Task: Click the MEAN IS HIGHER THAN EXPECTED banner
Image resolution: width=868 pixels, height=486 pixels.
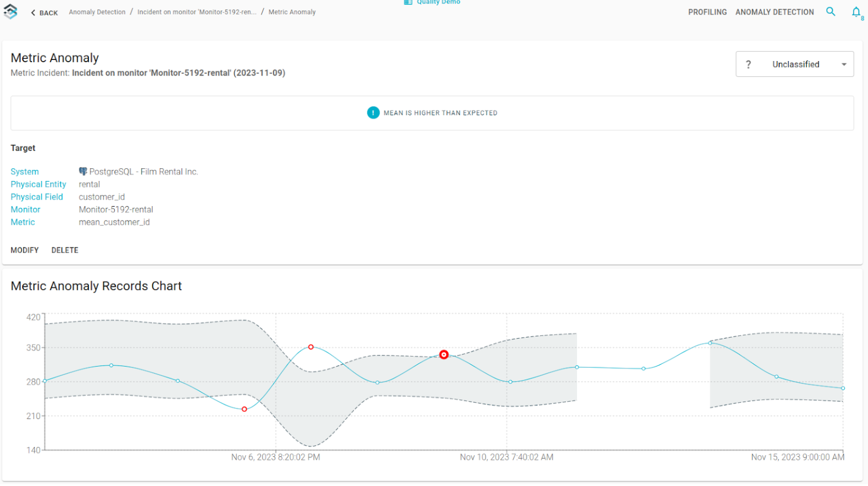Action: 432,113
